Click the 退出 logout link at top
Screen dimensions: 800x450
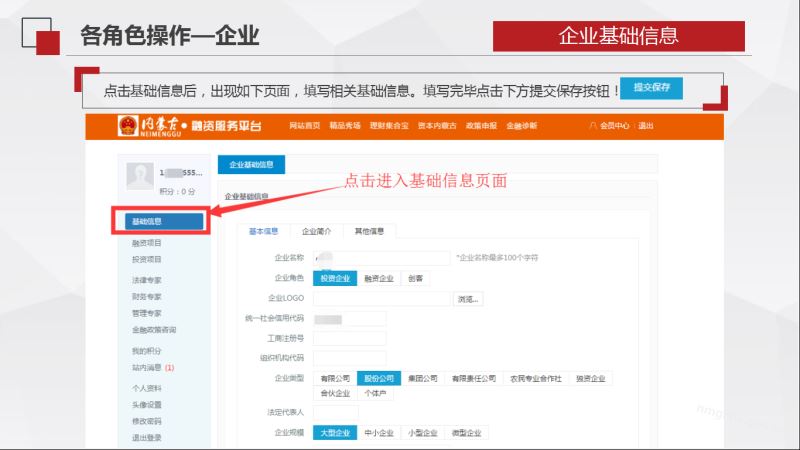646,126
